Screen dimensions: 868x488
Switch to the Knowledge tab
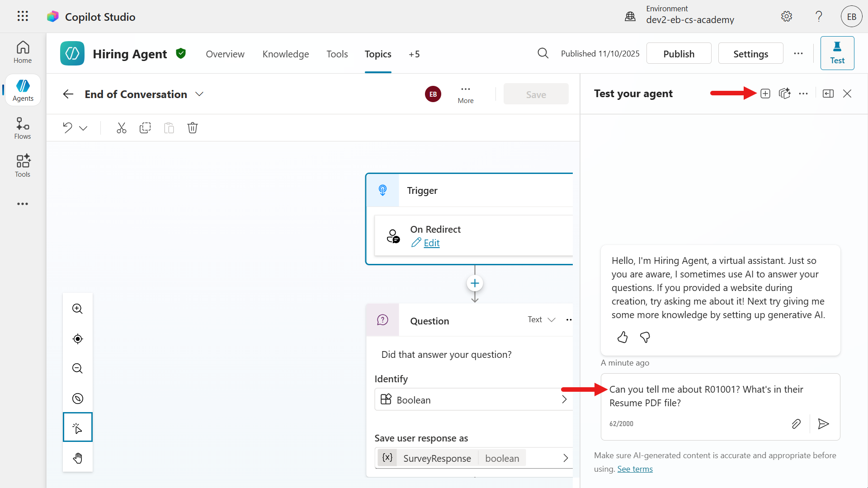[285, 54]
